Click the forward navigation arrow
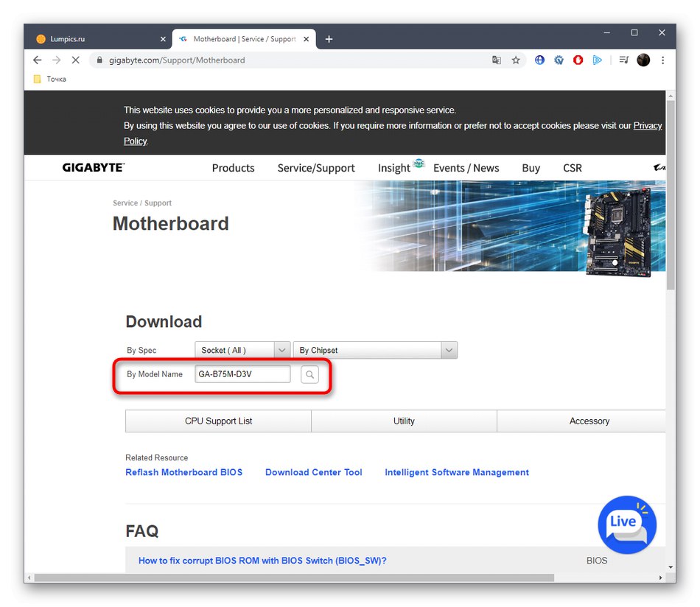Screen dimensions: 700x607 click(56, 60)
